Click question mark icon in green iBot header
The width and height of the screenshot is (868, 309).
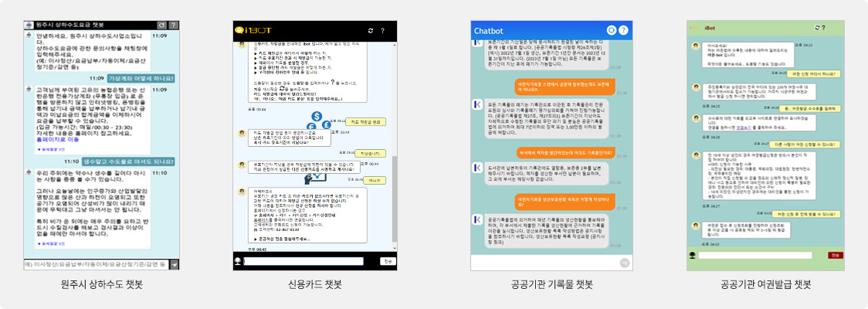point(824,27)
